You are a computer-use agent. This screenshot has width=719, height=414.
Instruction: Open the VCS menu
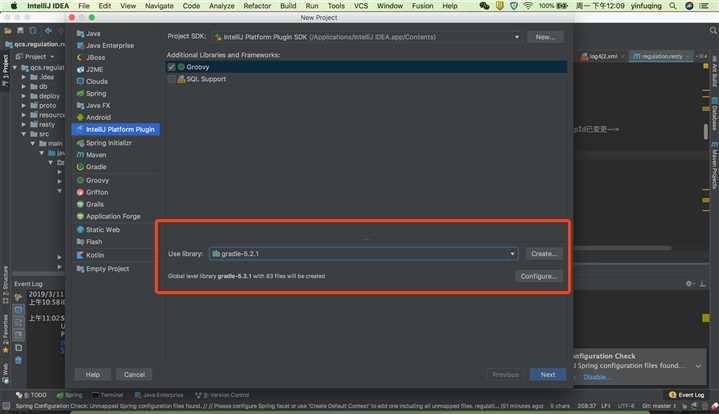[x=361, y=6]
